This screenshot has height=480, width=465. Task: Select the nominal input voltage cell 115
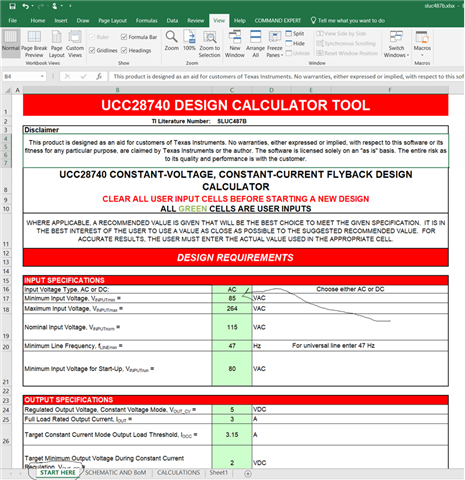pos(232,327)
